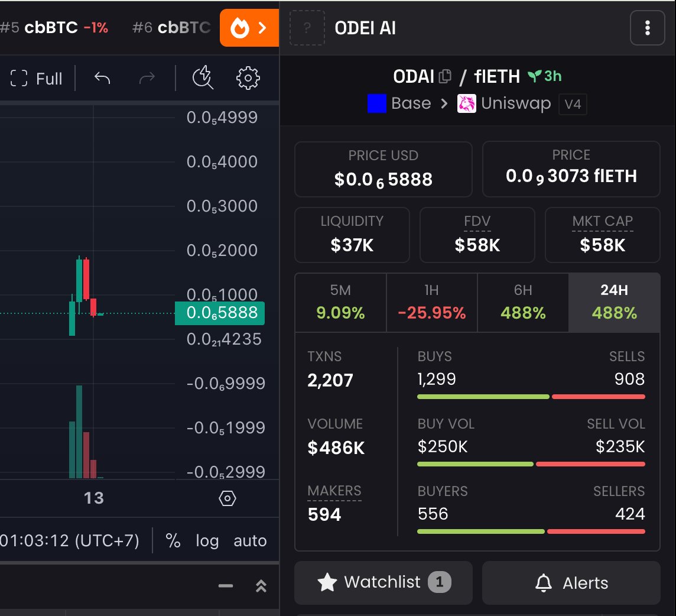The height and width of the screenshot is (616, 676).
Task: Undo the last chart action
Action: click(102, 78)
